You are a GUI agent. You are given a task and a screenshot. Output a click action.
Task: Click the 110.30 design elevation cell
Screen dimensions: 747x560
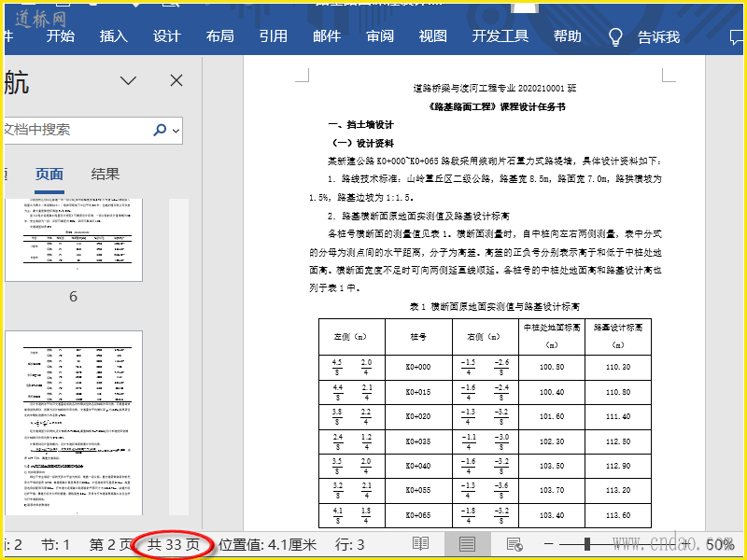(x=618, y=367)
